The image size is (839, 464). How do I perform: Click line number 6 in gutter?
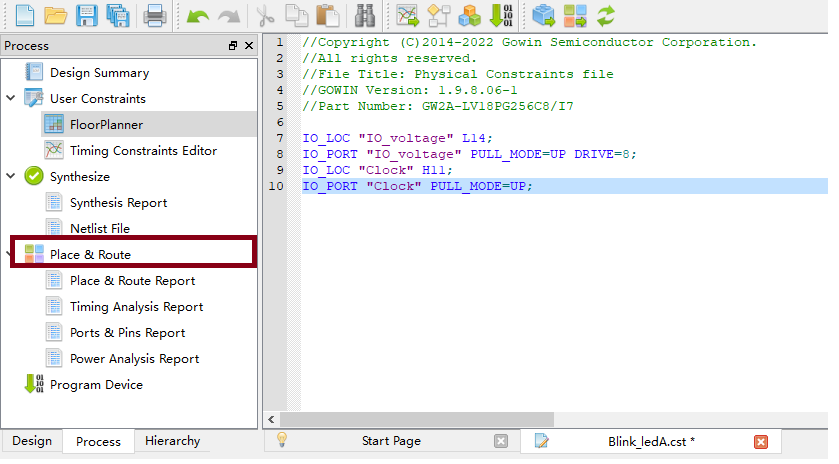[x=280, y=122]
